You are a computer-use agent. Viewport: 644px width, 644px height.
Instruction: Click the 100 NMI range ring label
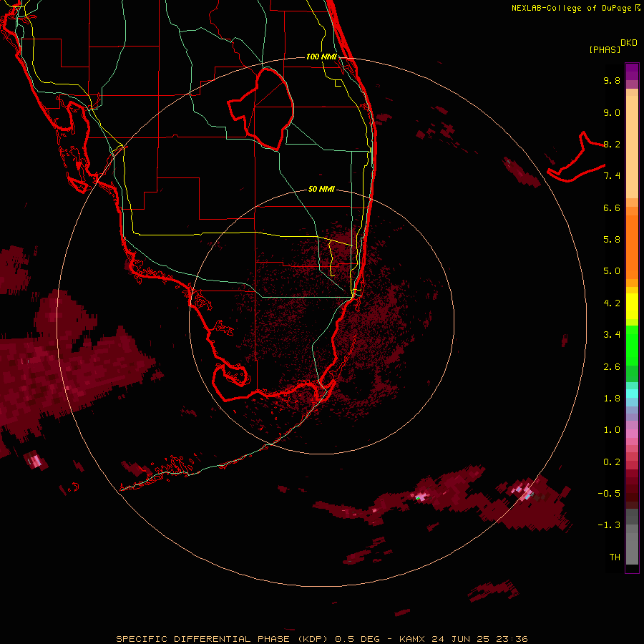coord(321,57)
